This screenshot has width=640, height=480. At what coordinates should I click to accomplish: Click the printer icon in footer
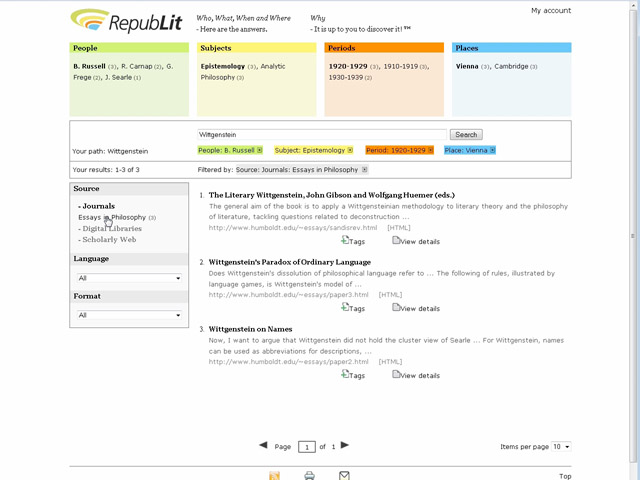point(310,475)
